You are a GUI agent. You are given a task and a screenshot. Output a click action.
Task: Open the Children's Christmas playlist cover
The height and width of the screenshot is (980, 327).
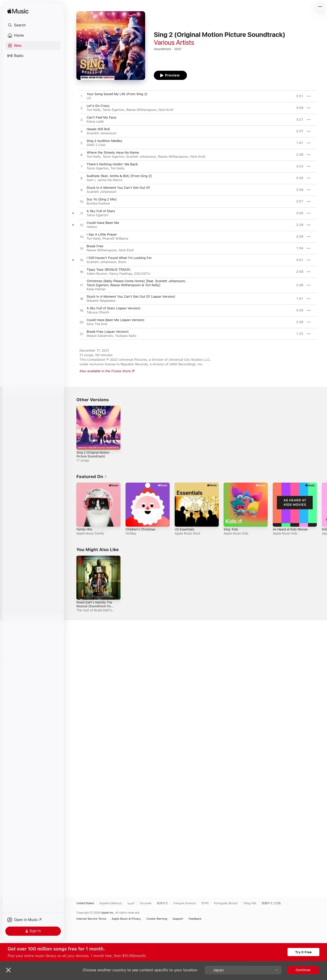click(x=147, y=505)
